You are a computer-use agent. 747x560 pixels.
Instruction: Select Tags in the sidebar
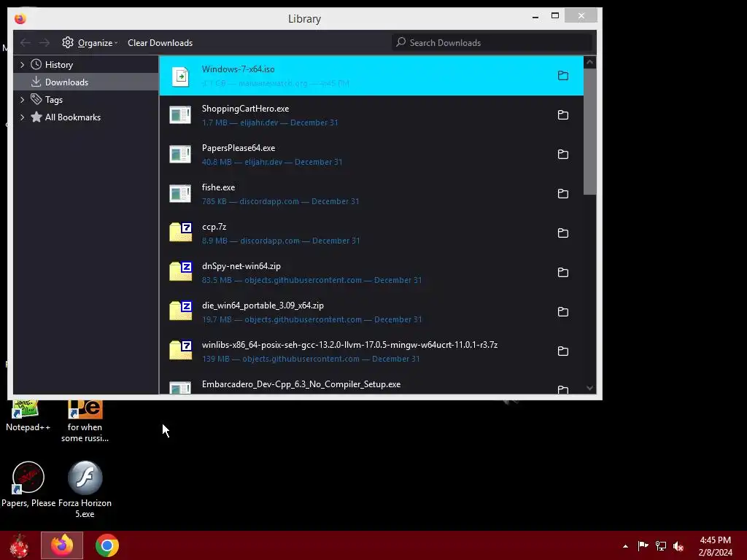(x=86, y=99)
